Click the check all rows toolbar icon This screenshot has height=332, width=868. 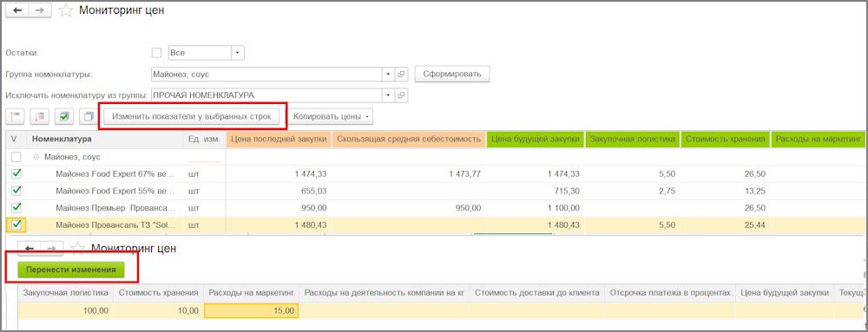click(x=65, y=116)
